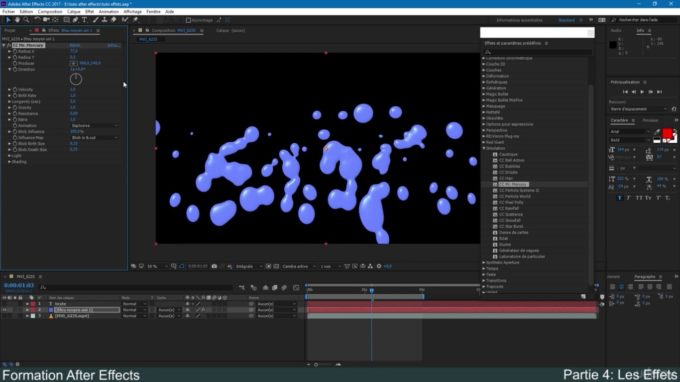
Task: Click the All Caps text style button
Action: [639, 198]
